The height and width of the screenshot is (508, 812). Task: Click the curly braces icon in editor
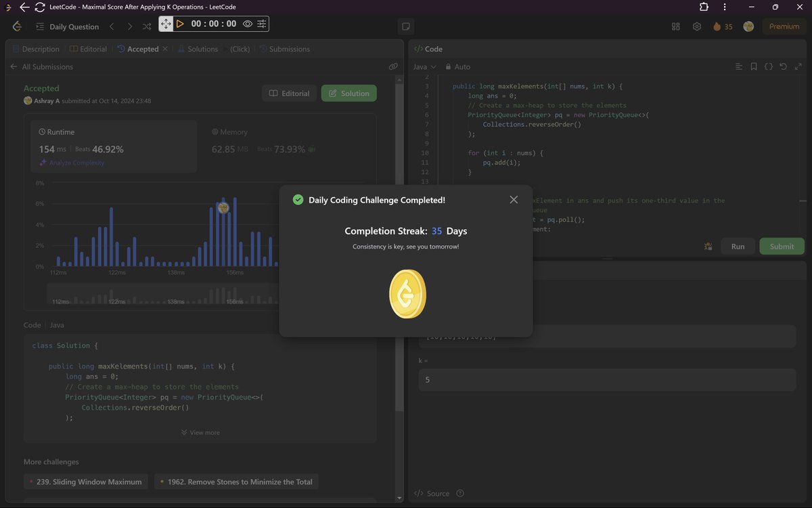[x=769, y=66]
